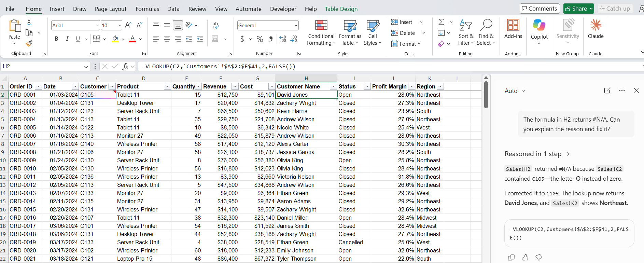Open more options ellipsis in Claude pane

tap(622, 91)
